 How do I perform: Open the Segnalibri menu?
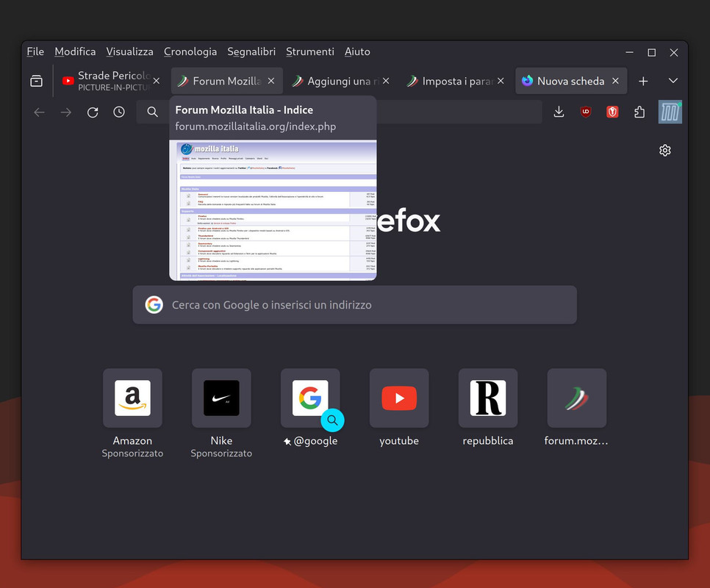(x=251, y=51)
